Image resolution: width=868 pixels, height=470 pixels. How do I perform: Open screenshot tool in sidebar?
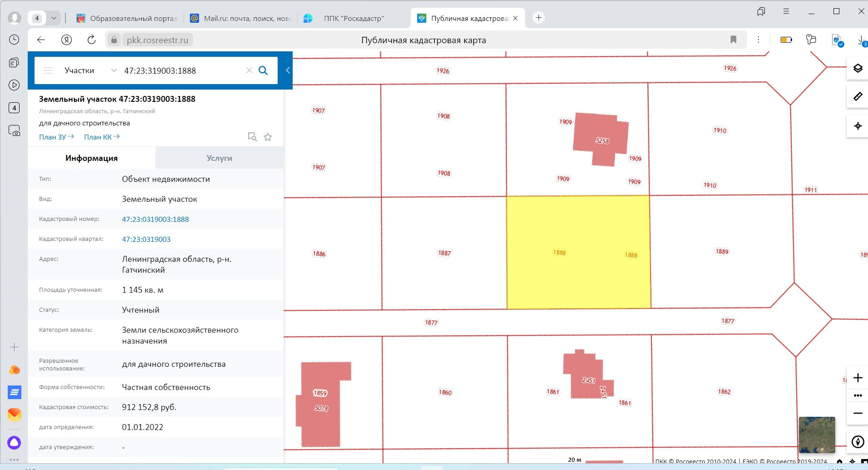(14, 131)
